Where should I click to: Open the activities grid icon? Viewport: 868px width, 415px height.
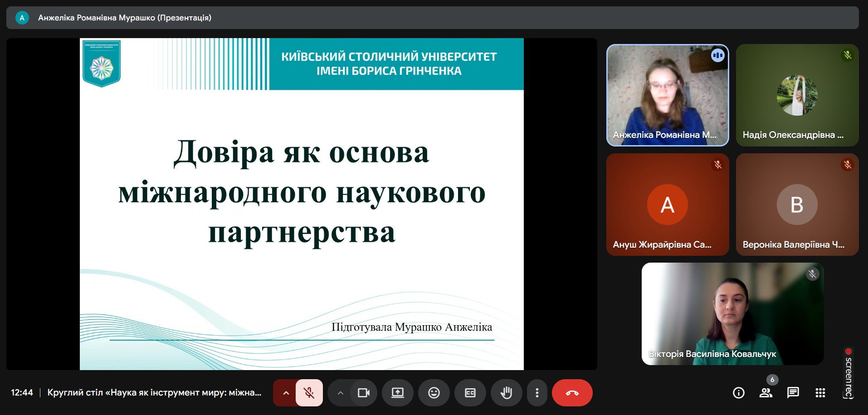click(820, 393)
